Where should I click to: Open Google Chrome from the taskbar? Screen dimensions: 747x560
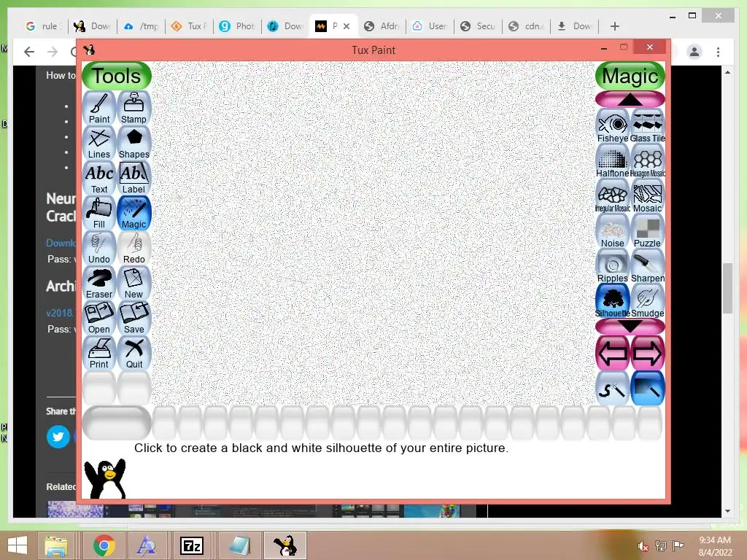point(104,545)
